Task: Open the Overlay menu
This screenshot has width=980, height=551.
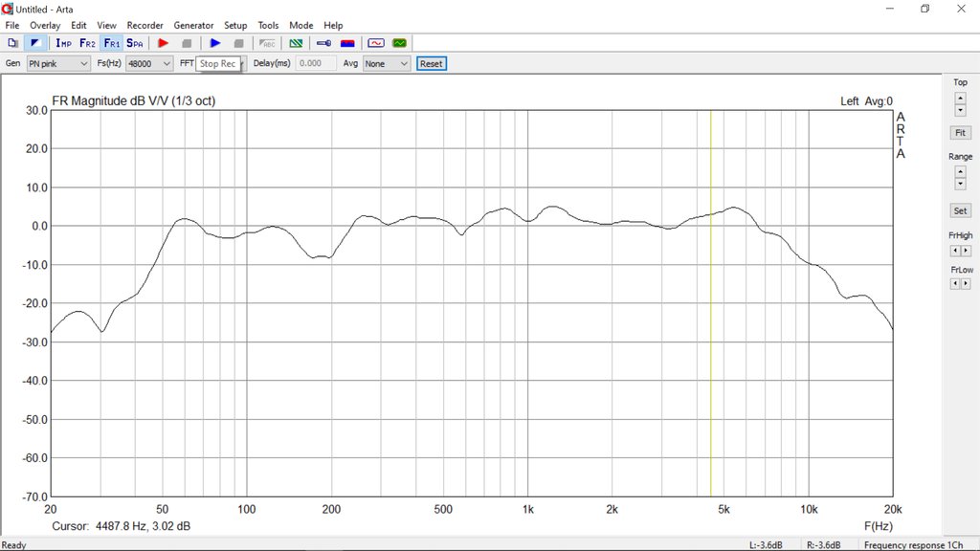Action: tap(45, 25)
